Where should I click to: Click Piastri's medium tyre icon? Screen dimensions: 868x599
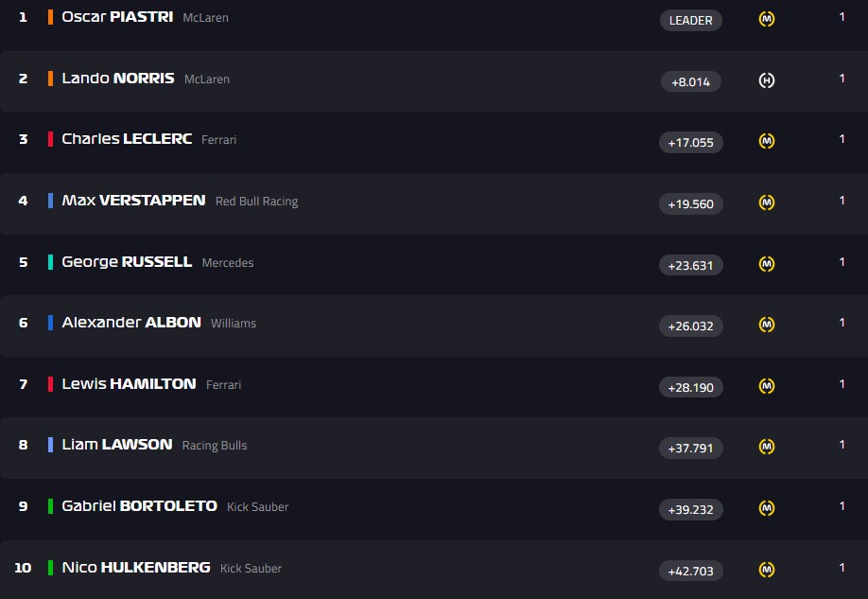point(767,19)
